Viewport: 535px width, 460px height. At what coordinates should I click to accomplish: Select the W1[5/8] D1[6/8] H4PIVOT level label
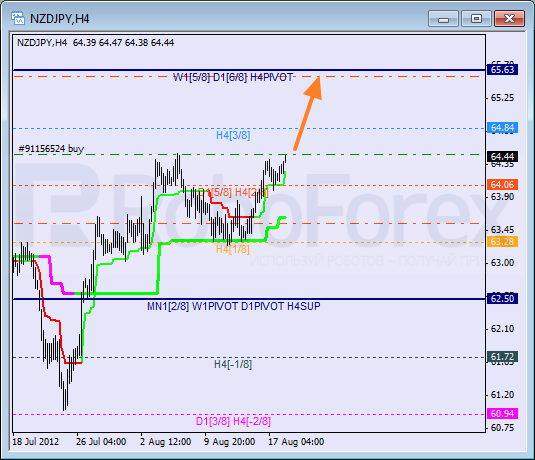(233, 77)
